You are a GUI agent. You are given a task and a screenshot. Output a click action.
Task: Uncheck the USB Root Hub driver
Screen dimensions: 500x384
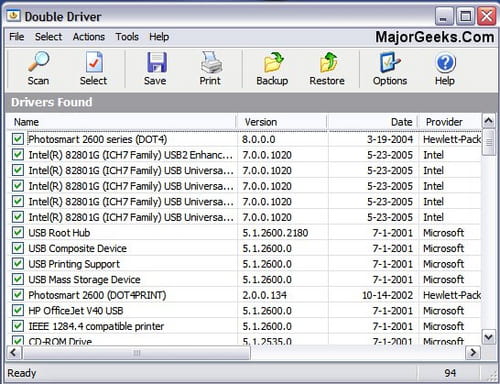point(18,232)
